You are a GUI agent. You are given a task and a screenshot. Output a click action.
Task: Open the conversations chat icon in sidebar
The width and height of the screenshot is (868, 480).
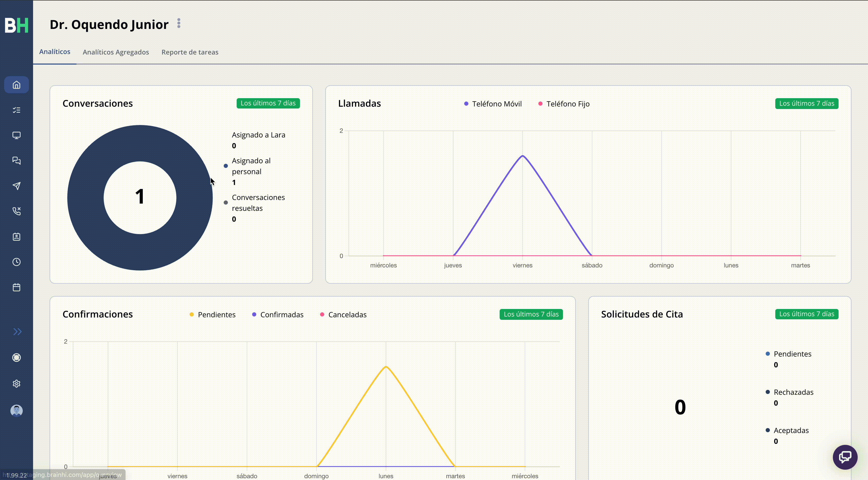point(16,160)
